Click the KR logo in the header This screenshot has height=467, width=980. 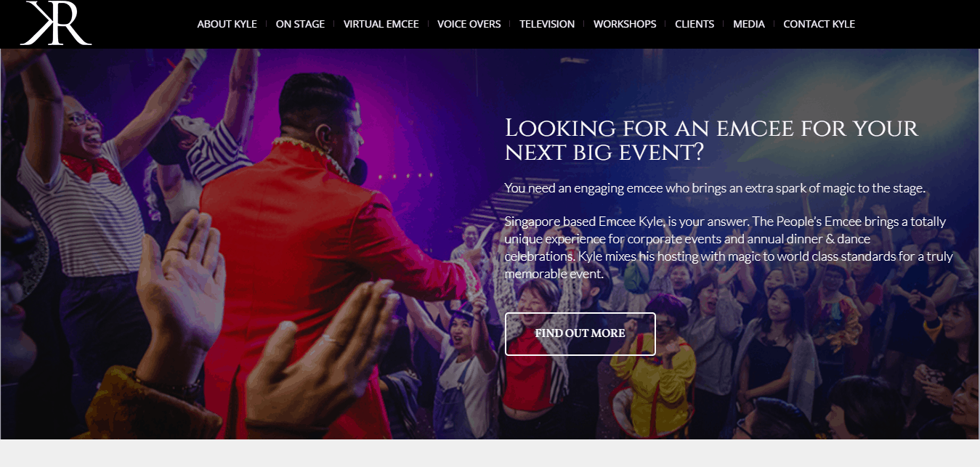56,23
